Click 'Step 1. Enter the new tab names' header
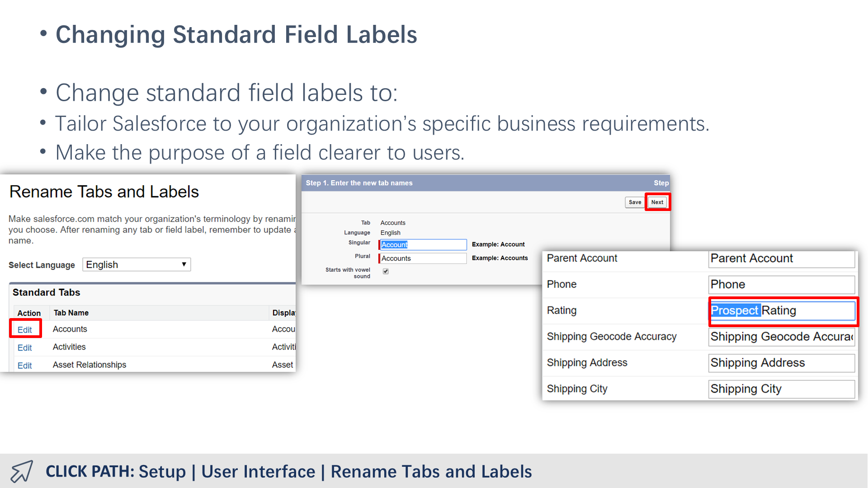The image size is (868, 488). (x=359, y=183)
